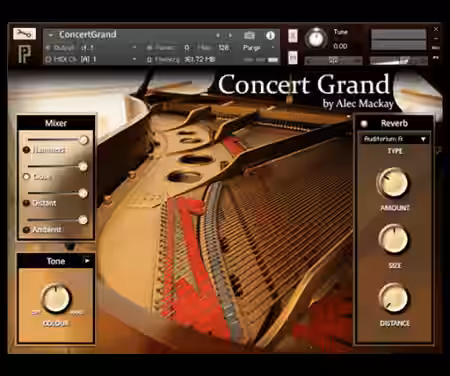This screenshot has height=376, width=450.
Task: Load previous instrument with left arrow
Action: [218, 35]
